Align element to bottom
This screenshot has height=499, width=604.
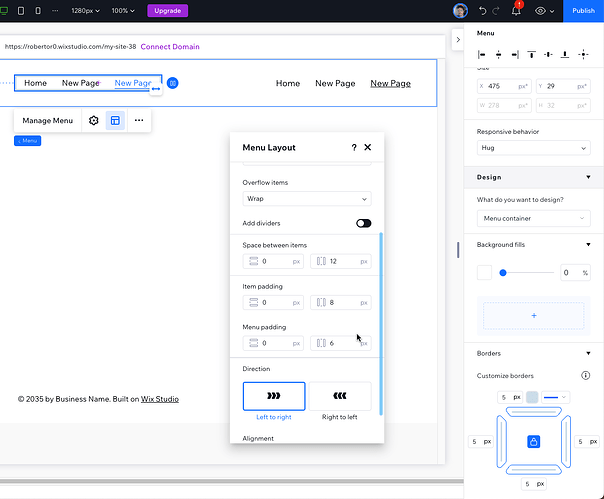point(565,55)
